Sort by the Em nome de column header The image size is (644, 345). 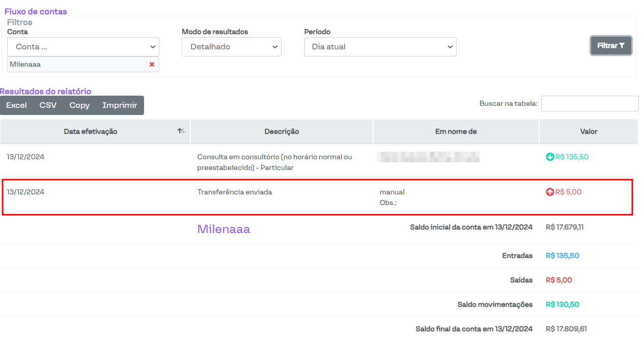pos(456,131)
